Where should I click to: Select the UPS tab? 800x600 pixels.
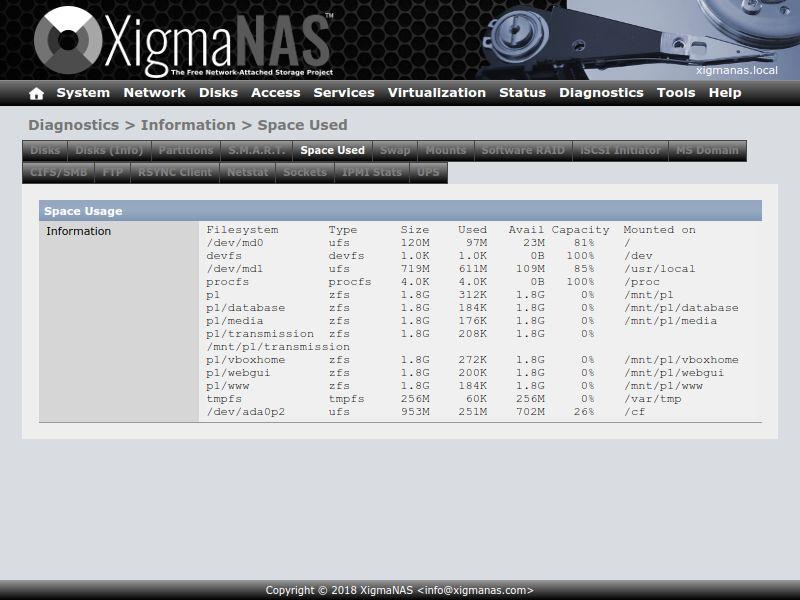(428, 172)
